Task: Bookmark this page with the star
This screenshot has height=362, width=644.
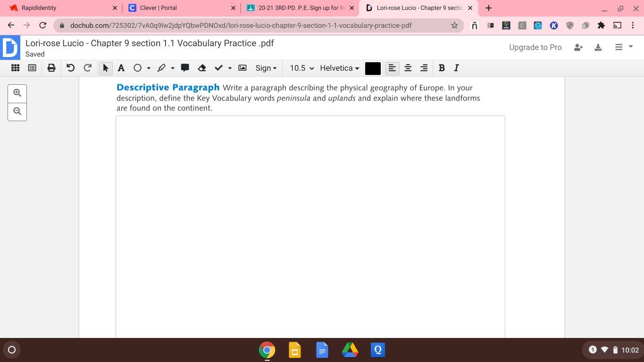Action: 454,25
